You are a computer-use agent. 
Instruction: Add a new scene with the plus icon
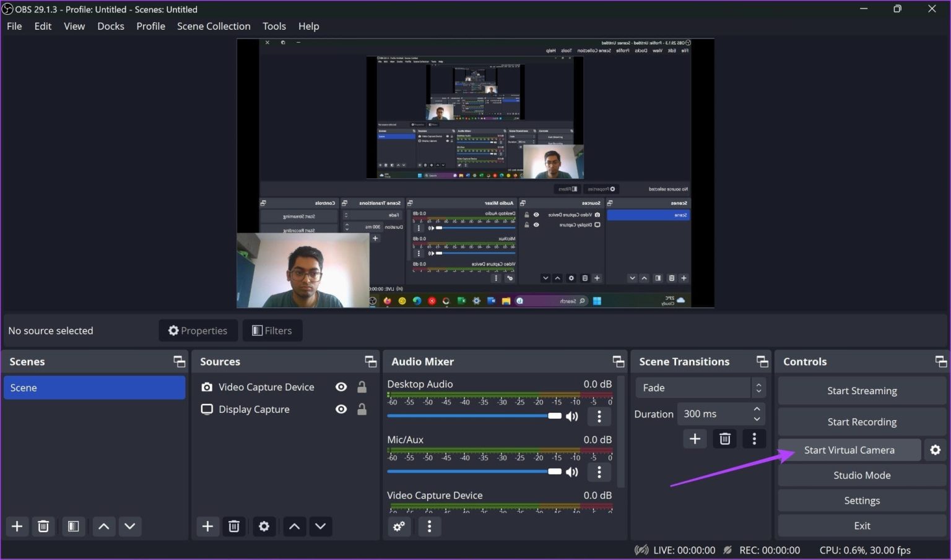(x=17, y=526)
